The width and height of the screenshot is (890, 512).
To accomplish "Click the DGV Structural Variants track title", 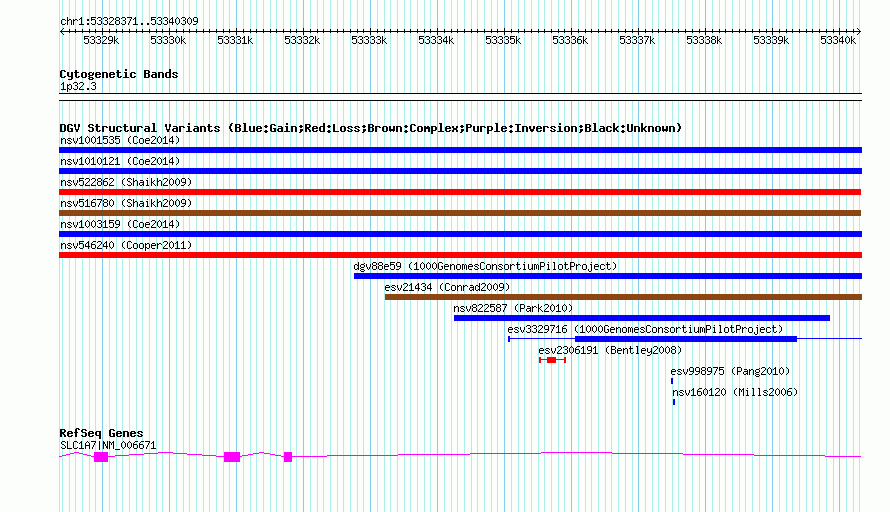I will tap(370, 128).
